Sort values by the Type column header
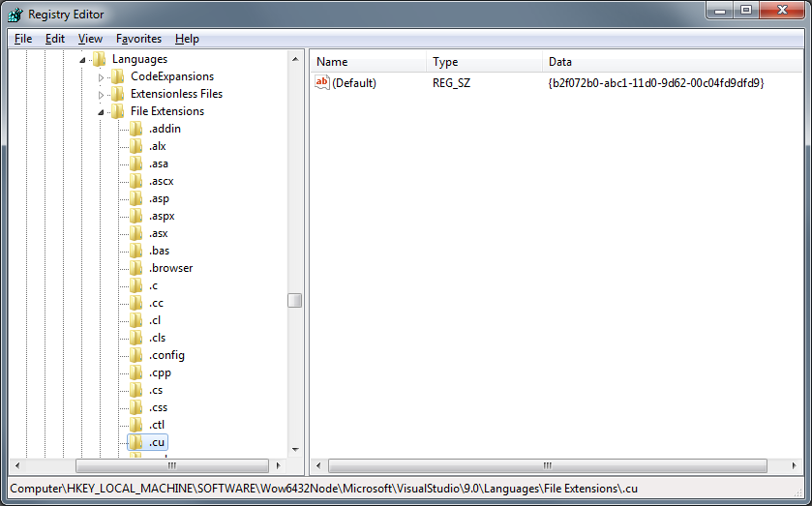 click(484, 62)
